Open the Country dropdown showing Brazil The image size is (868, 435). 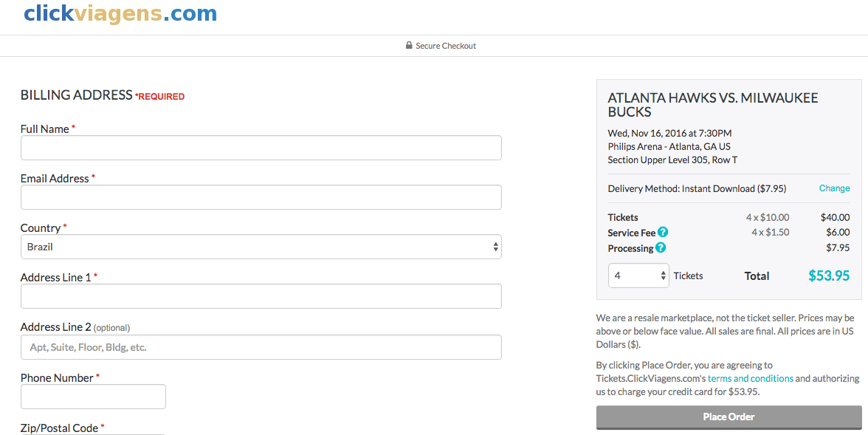pos(261,247)
